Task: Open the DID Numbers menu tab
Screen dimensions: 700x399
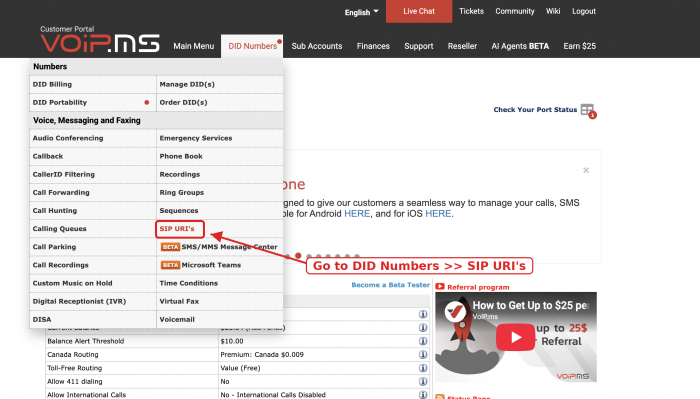Action: (x=252, y=46)
